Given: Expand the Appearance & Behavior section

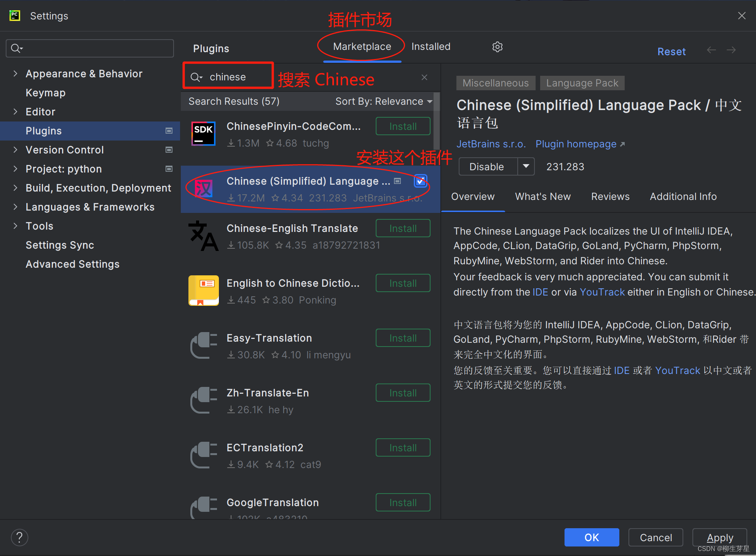Looking at the screenshot, I should [15, 73].
